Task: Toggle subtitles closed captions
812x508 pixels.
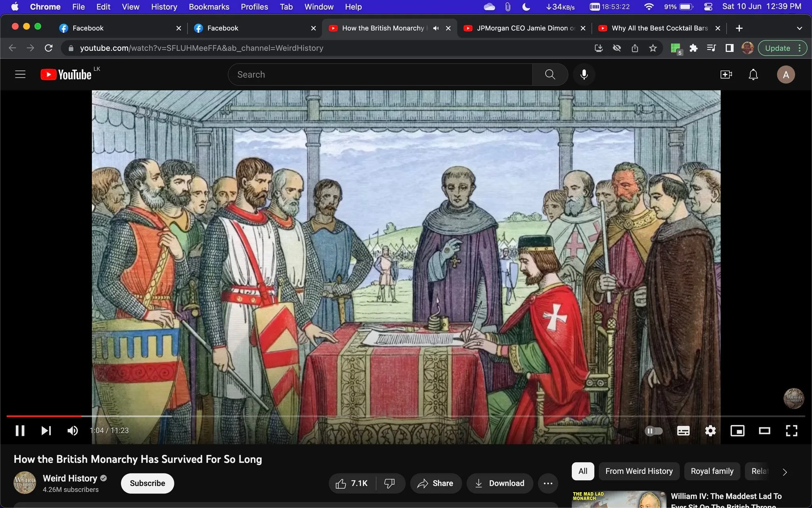Action: click(x=683, y=431)
